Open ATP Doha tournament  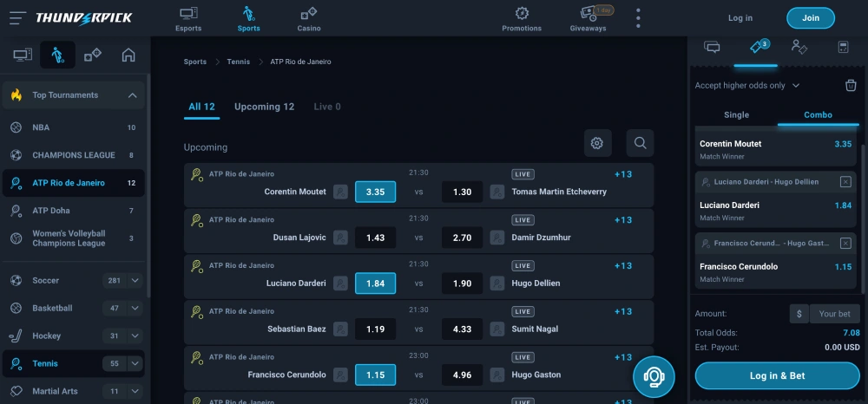point(73,210)
